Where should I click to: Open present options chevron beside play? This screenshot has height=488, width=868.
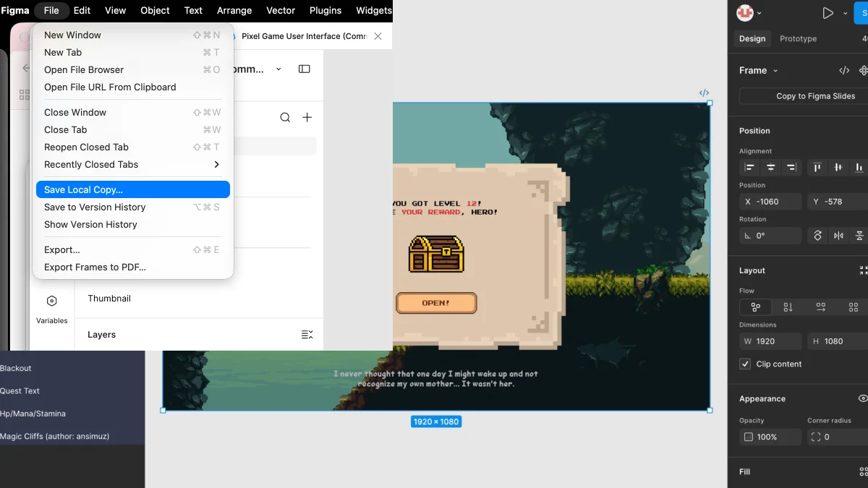pyautogui.click(x=845, y=13)
